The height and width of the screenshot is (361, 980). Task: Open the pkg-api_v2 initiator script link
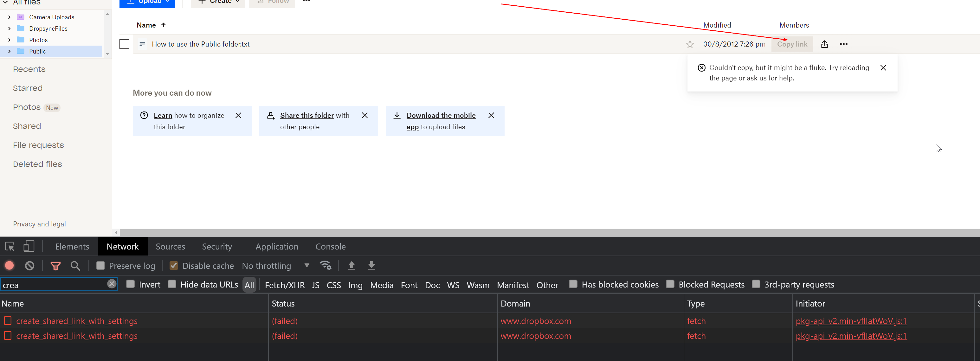pos(851,321)
